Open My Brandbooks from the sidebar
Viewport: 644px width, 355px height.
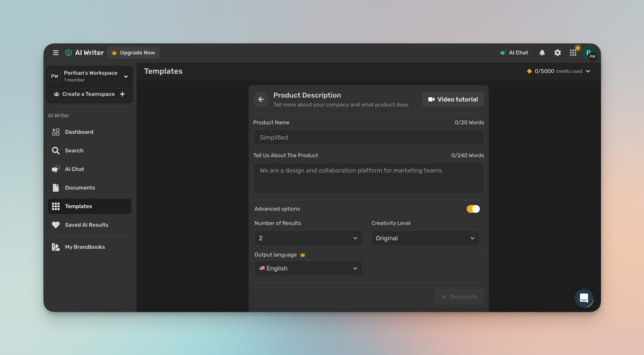tap(56, 247)
